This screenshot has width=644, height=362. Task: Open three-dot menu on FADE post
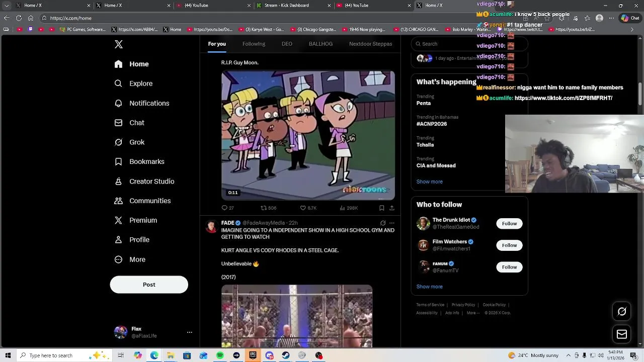tap(392, 223)
